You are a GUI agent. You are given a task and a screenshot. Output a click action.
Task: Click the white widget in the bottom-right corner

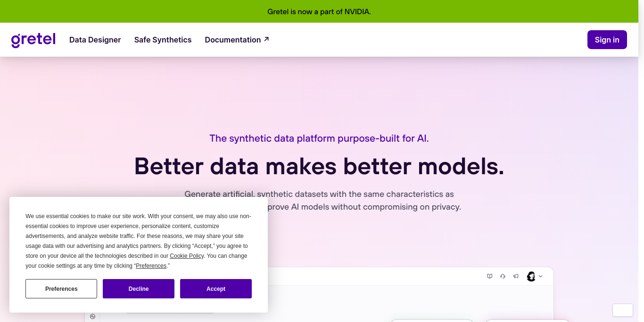pos(622,310)
